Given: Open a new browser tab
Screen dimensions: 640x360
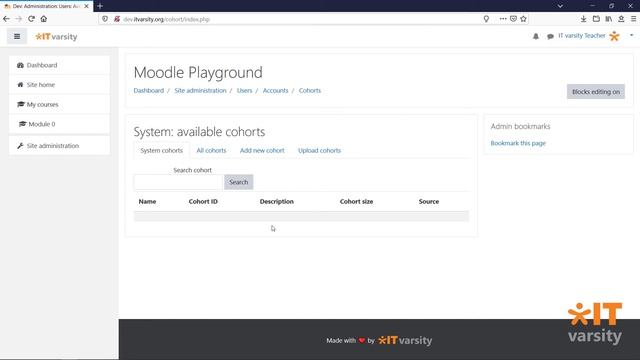Looking at the screenshot, I should point(100,6).
